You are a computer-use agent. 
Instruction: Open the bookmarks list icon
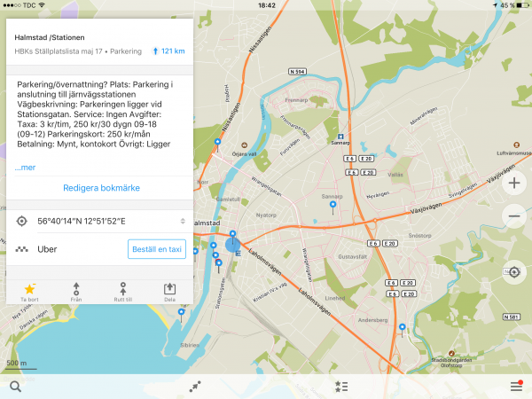pyautogui.click(x=340, y=386)
